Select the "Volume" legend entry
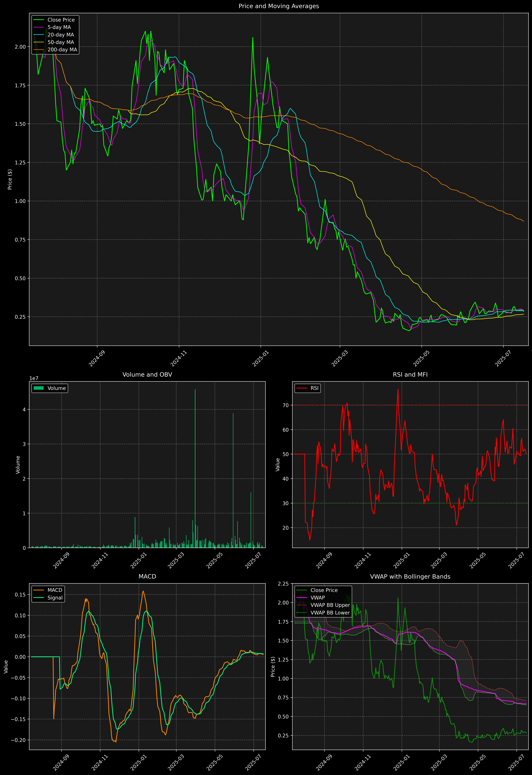This screenshot has height=775, width=532. [x=57, y=388]
